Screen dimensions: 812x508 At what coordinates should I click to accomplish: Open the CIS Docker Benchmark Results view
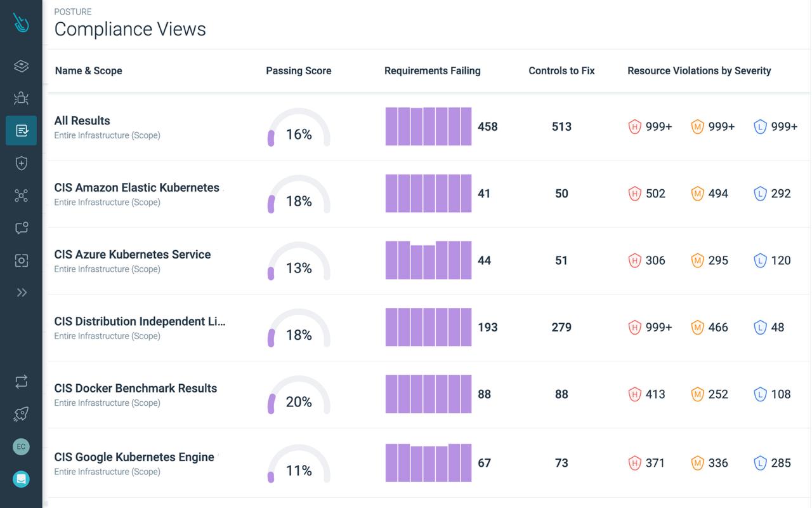[x=136, y=388]
